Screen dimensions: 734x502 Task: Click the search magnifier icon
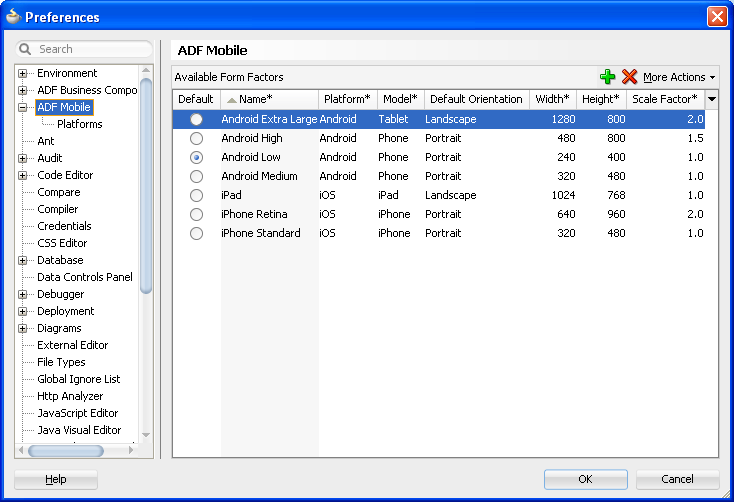pos(25,49)
